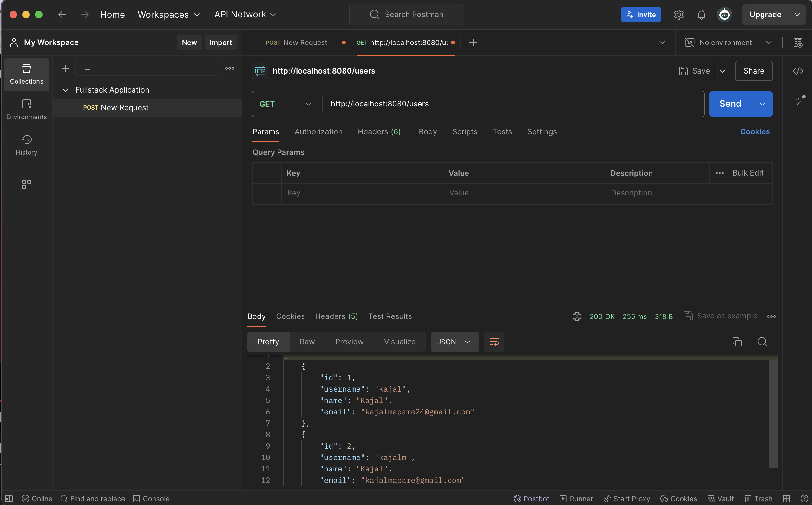Click the response body vertical scrollbar
Viewport: 812px width, 505px height.
[x=773, y=414]
